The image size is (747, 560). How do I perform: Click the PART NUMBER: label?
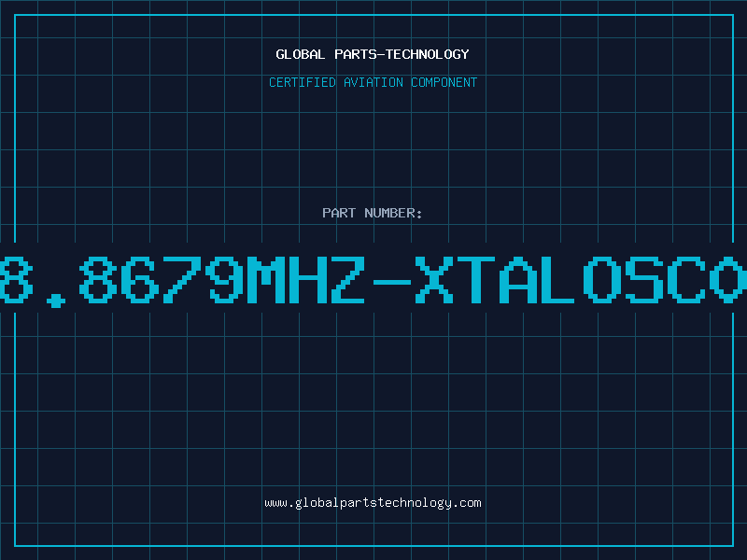[372, 213]
